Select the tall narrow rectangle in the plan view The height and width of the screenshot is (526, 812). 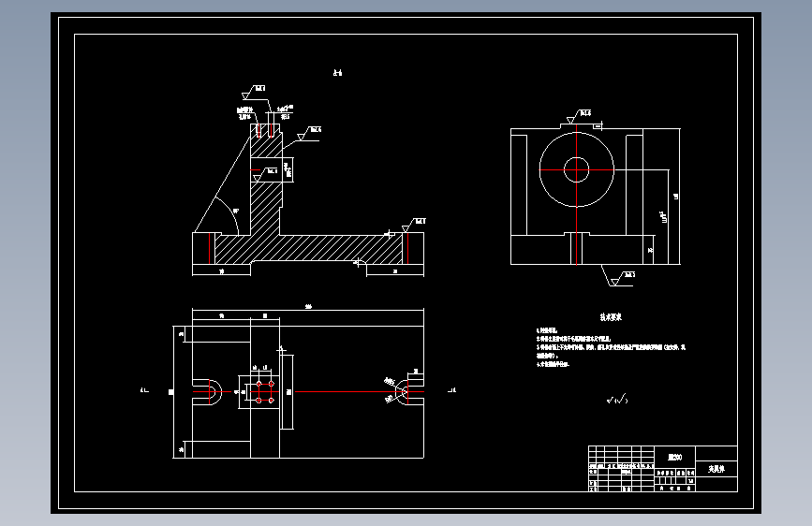coord(287,392)
